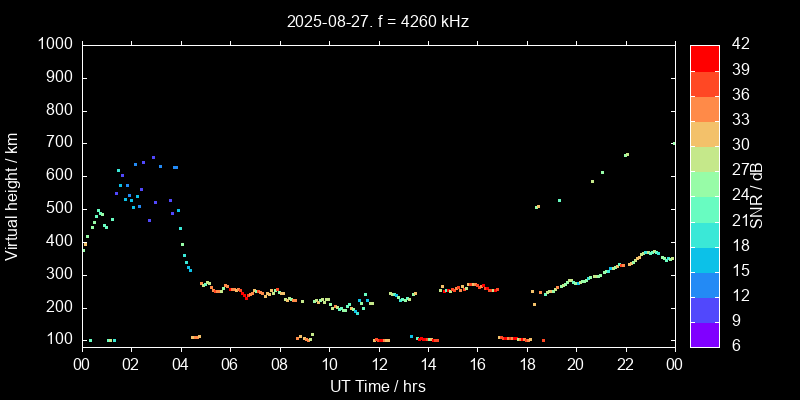Select the 06 hour tick on time axis
Screen dimensions: 800x400
tap(230, 364)
